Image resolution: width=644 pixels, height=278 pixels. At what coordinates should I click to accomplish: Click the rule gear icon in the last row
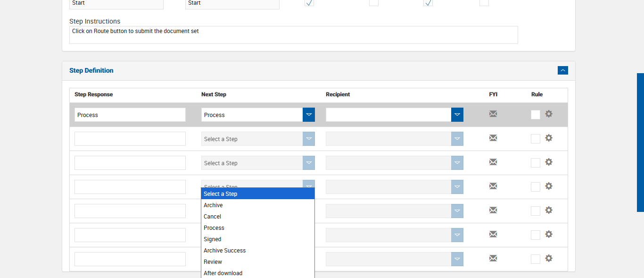click(549, 258)
